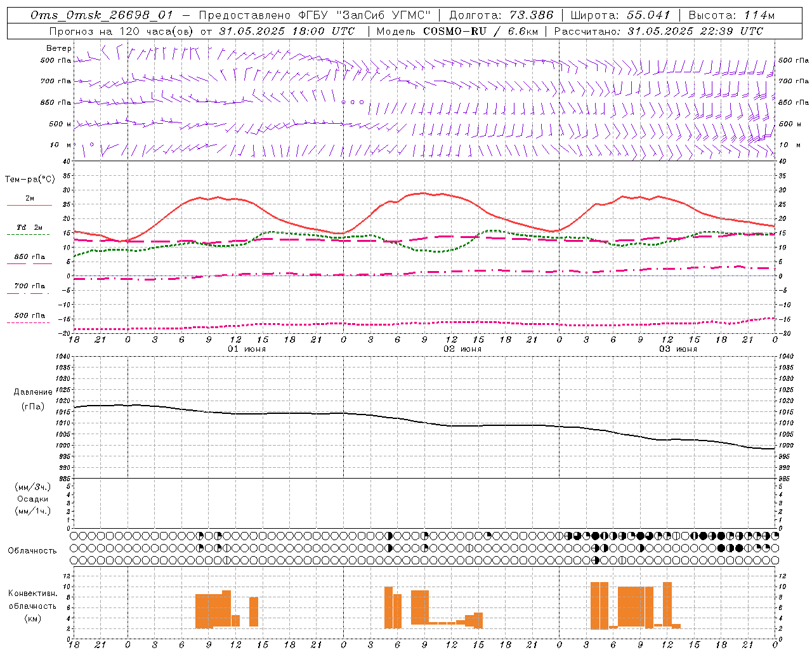
Task: Click the station title Oms_Omsk_26698_01
Action: 101,15
